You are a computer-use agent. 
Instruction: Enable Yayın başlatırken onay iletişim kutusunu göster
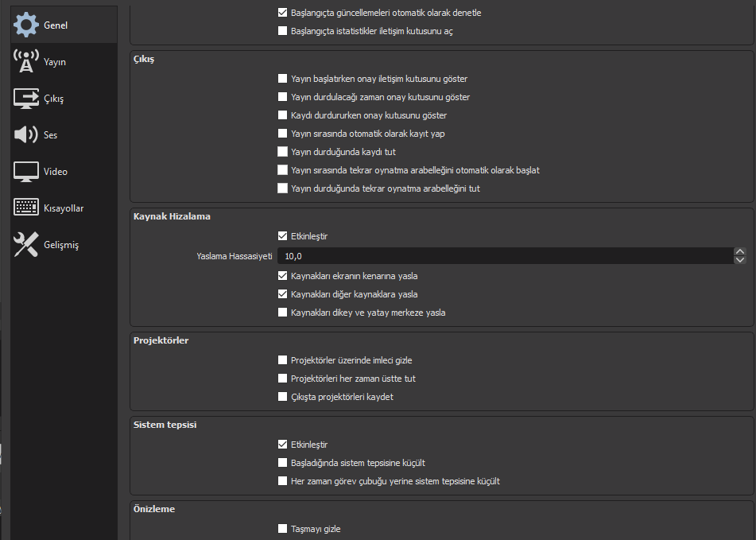pyautogui.click(x=282, y=79)
